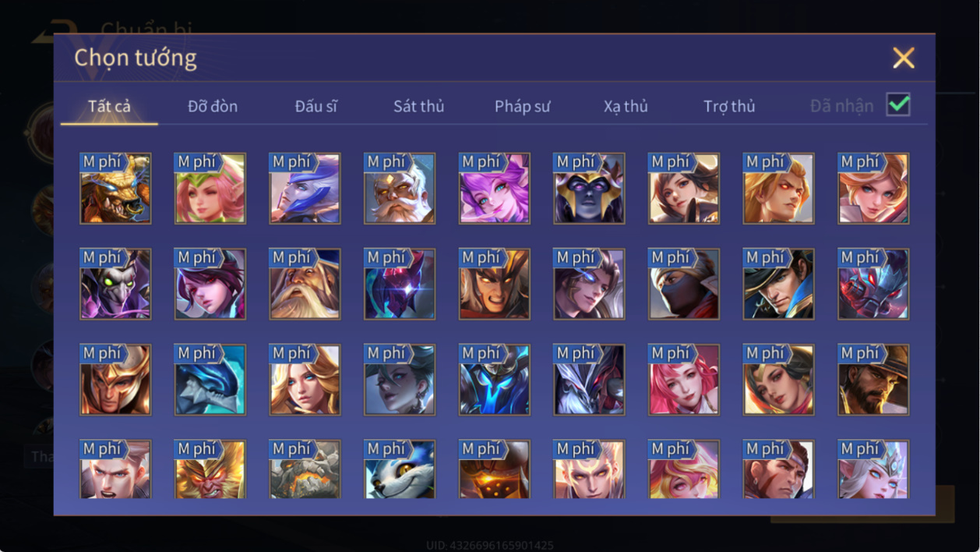The image size is (980, 552).
Task: Choose the golden monkey king hero portrait
Action: [210, 469]
